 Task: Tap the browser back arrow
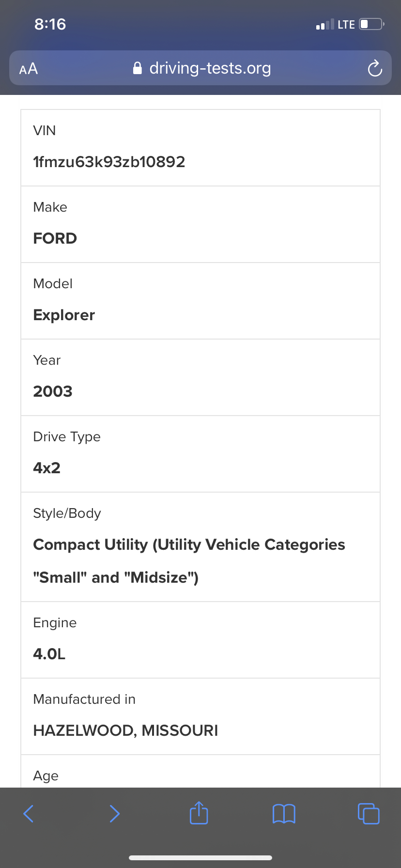click(x=29, y=813)
